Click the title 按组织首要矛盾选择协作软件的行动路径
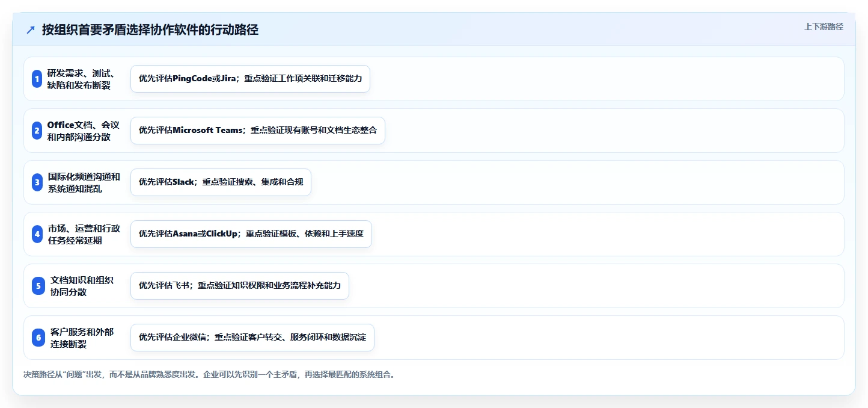Screen dimensions: 868x408 coord(150,29)
